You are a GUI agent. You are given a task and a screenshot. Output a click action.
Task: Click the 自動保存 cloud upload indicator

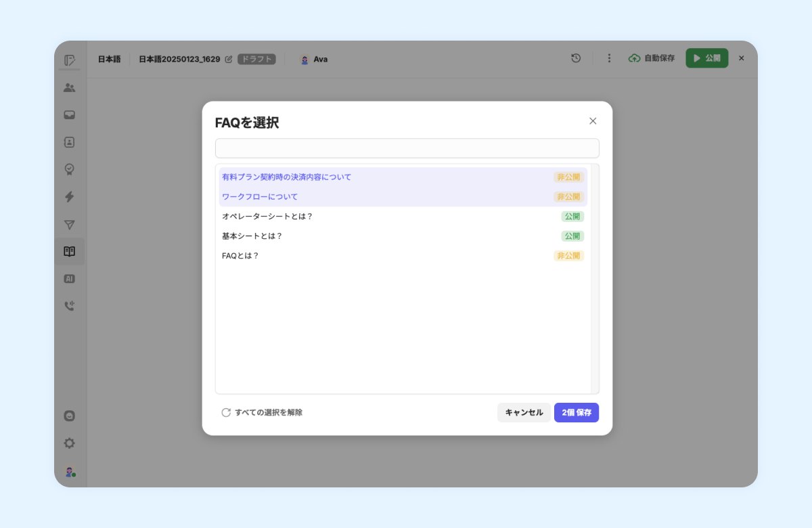click(652, 58)
